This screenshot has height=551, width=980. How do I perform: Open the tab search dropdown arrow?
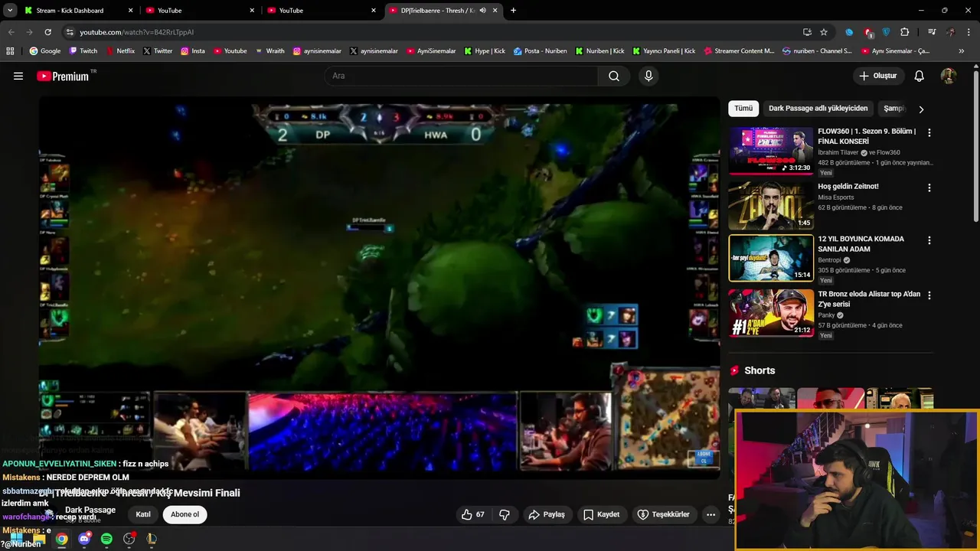coord(10,11)
